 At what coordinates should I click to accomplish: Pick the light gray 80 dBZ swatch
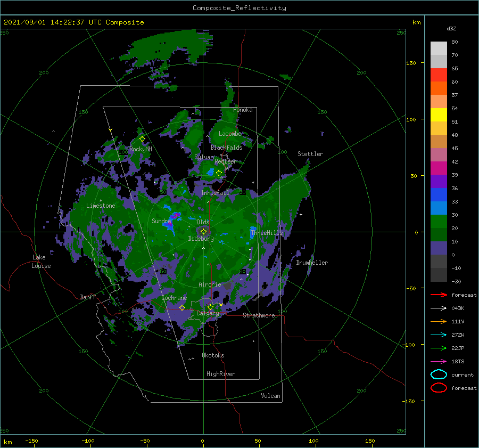tap(439, 48)
